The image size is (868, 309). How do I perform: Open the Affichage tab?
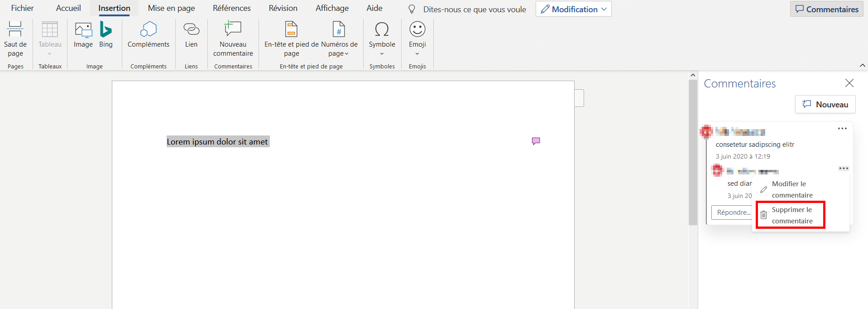(332, 8)
